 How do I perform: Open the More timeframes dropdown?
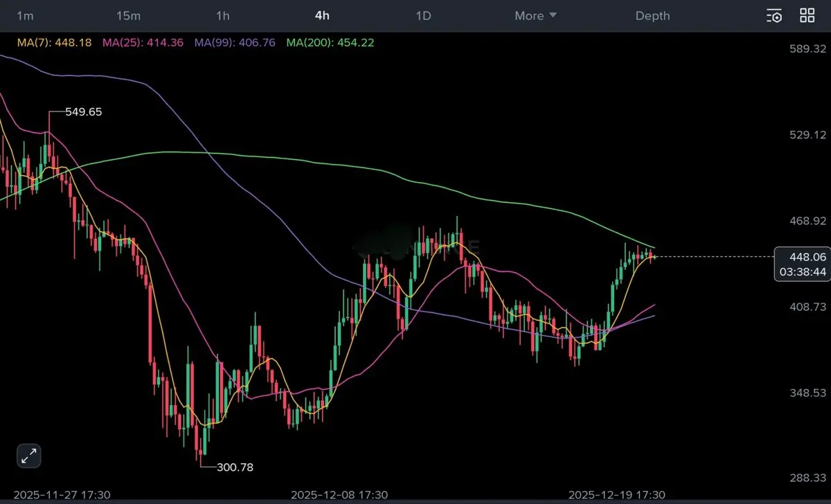coord(535,15)
